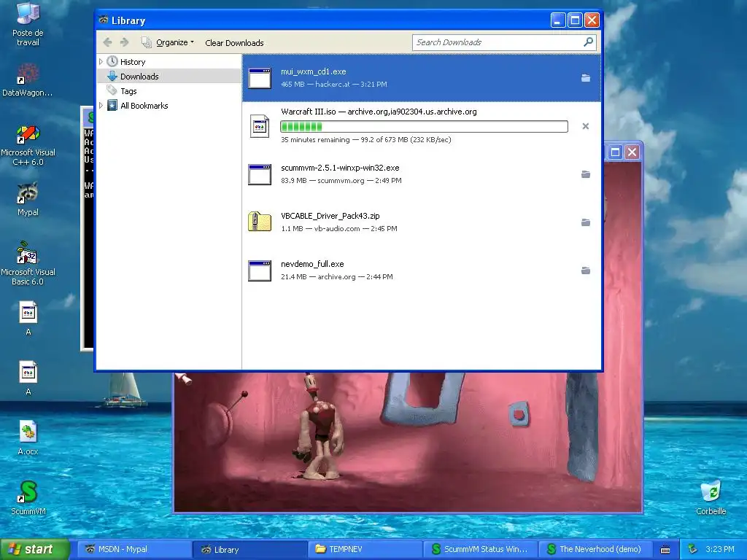The image size is (747, 560).
Task: Open containing folder for nevdemo_full.exe
Action: click(586, 271)
